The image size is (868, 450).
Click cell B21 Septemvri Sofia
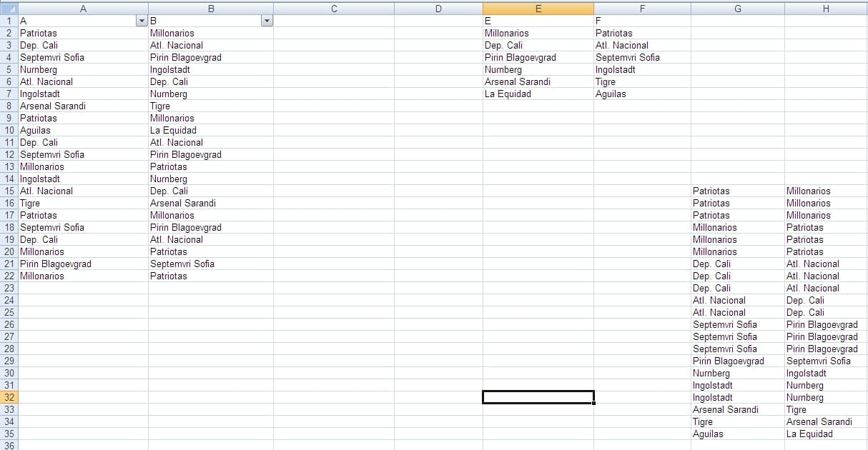tap(211, 264)
